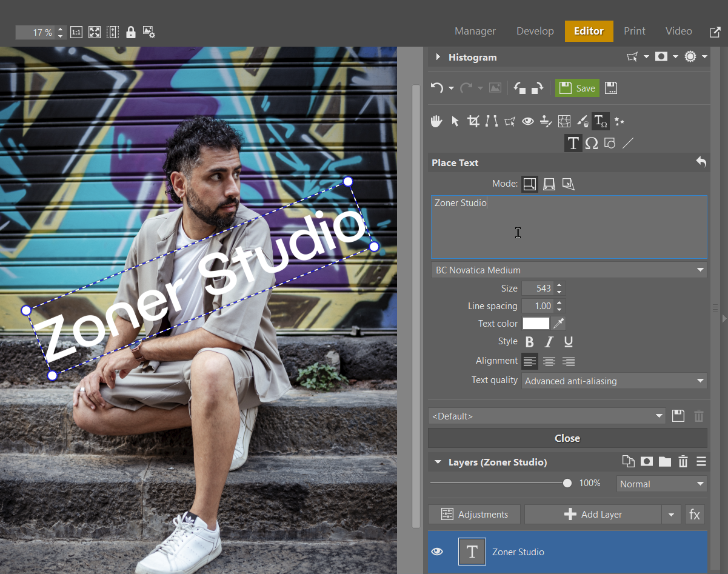Open the Manager tab
Image resolution: width=728 pixels, height=574 pixels.
475,31
